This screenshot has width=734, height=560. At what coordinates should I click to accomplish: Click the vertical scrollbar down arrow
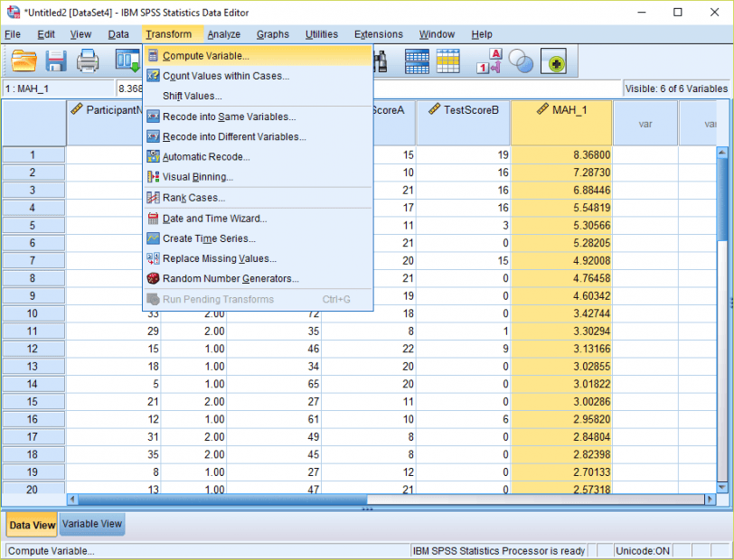point(722,486)
